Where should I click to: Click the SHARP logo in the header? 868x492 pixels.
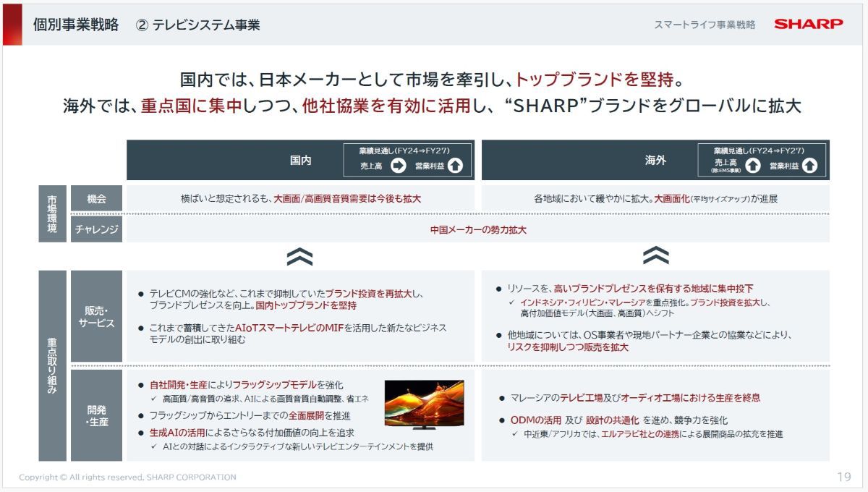(808, 24)
